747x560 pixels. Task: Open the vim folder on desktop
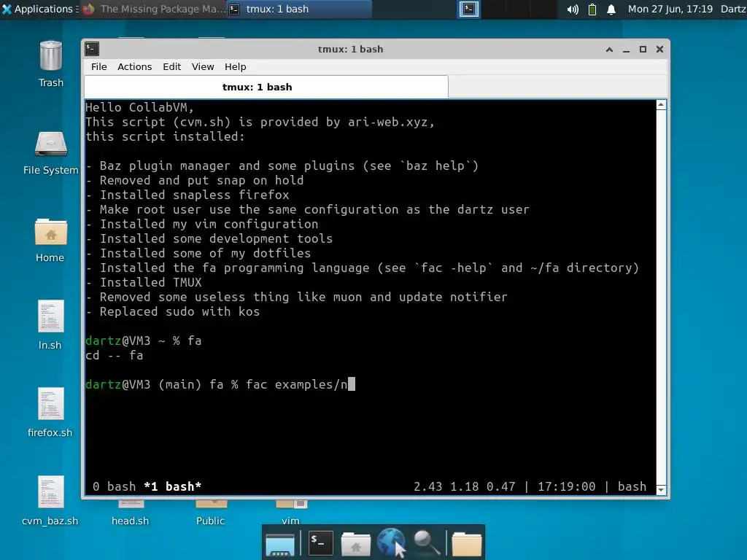(x=290, y=513)
